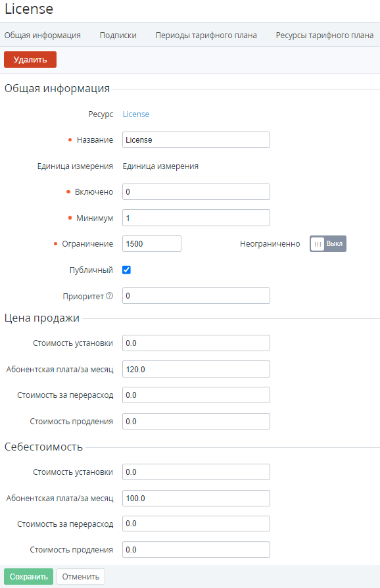Open Ресурсы тарифного плана tab
This screenshot has height=588, width=380.
pyautogui.click(x=325, y=36)
